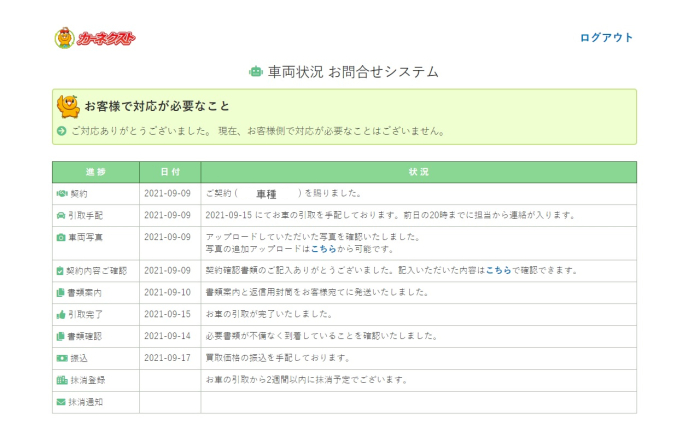Click the clipboard check icon next to 契約内容ご確認
This screenshot has width=700, height=423.
point(61,270)
